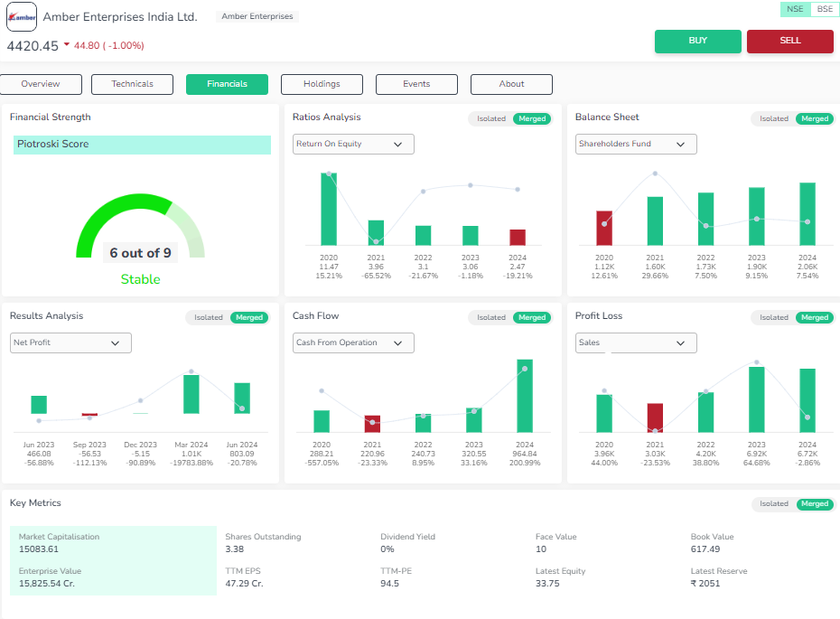Screen dimensions: 840x619
Task: Click the green 'Stable' rating text
Action: coord(140,279)
